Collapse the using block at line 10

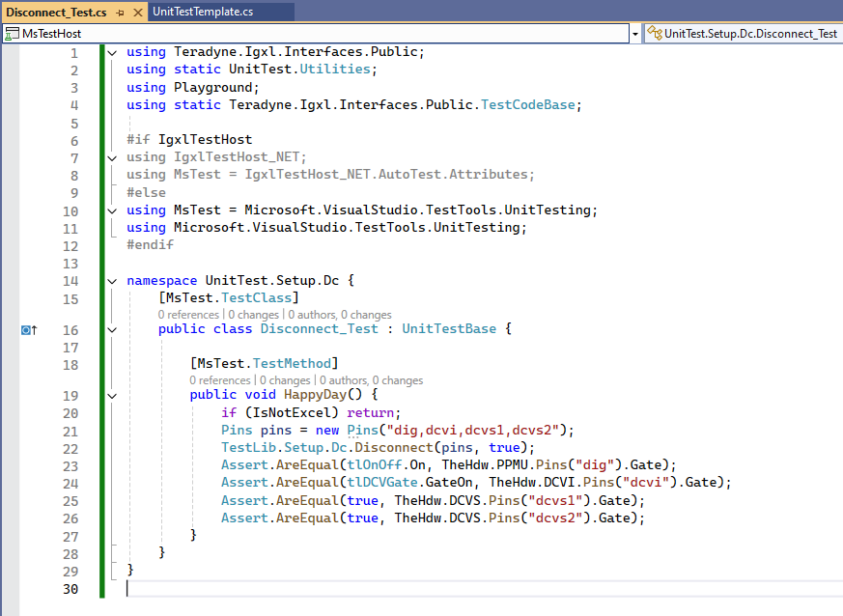click(x=112, y=210)
